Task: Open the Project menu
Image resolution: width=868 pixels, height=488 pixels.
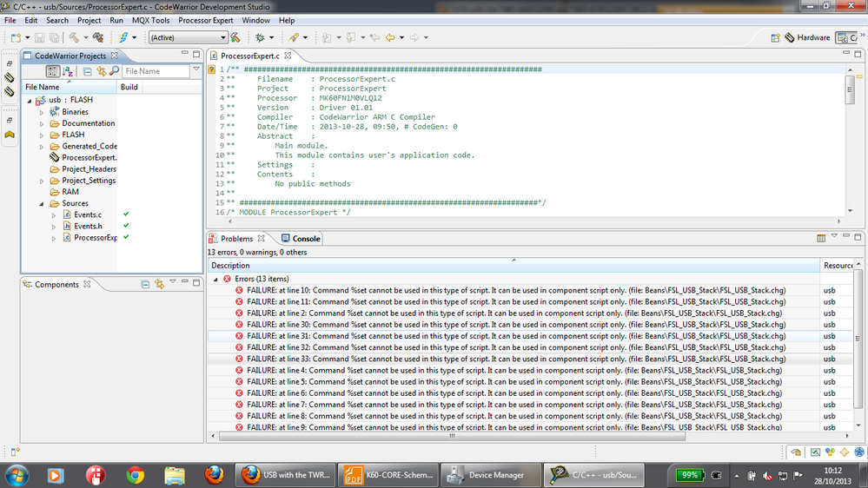Action: coord(89,21)
